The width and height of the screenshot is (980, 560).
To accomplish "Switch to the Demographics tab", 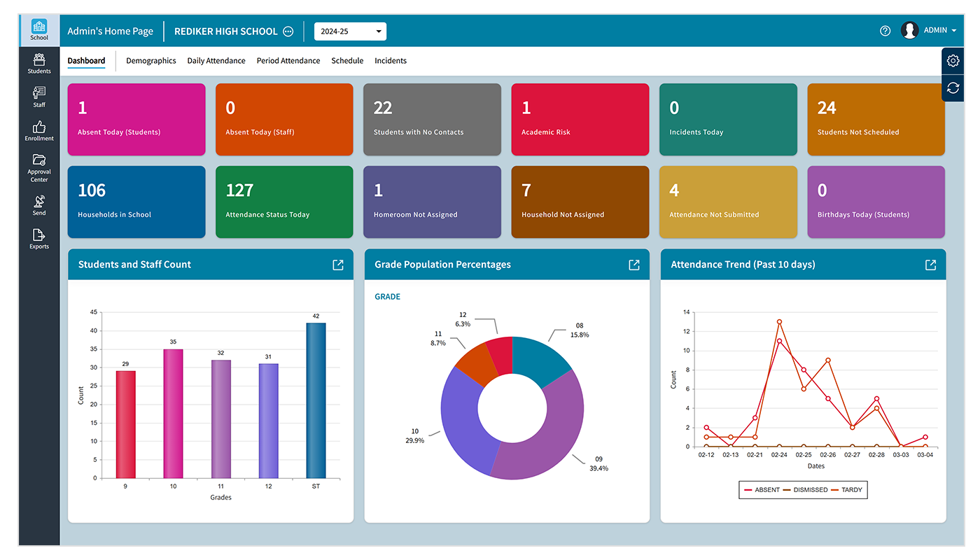I will coord(151,60).
